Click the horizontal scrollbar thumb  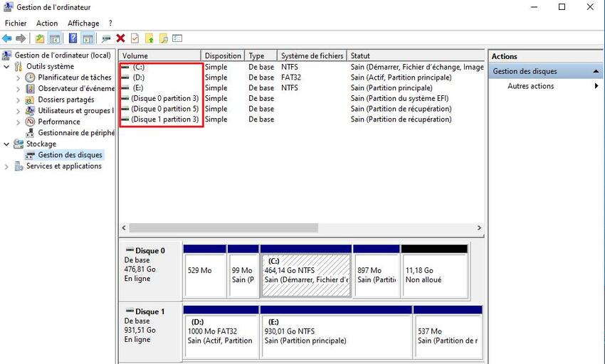tap(223, 228)
